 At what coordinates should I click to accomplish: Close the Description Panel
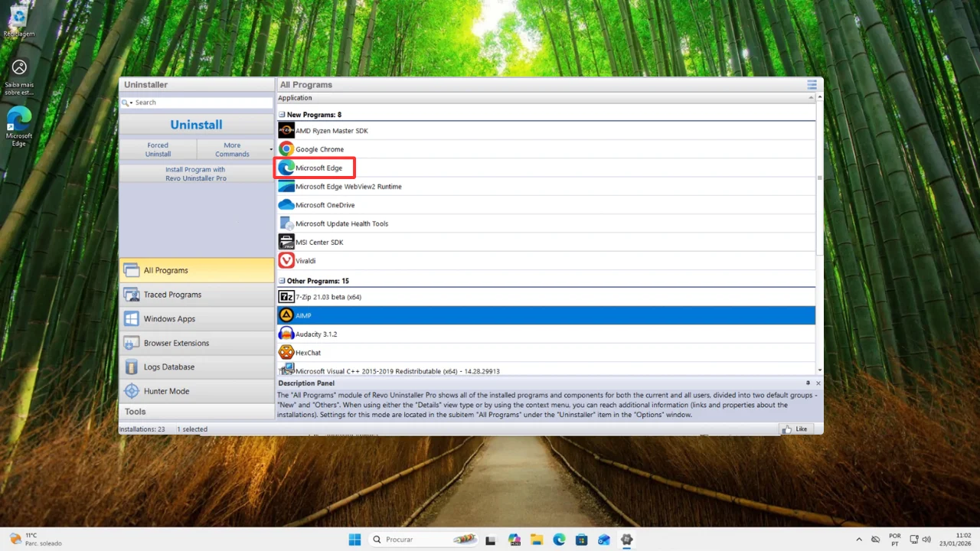(818, 383)
